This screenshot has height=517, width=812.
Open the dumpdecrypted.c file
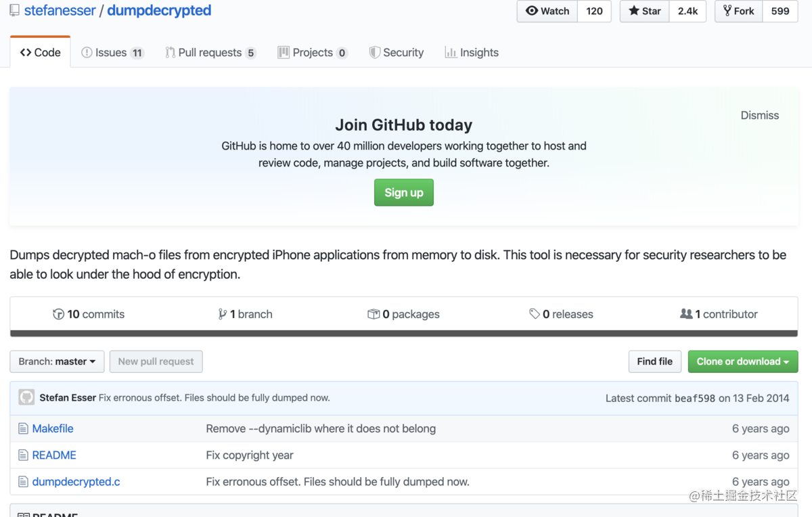click(x=76, y=482)
